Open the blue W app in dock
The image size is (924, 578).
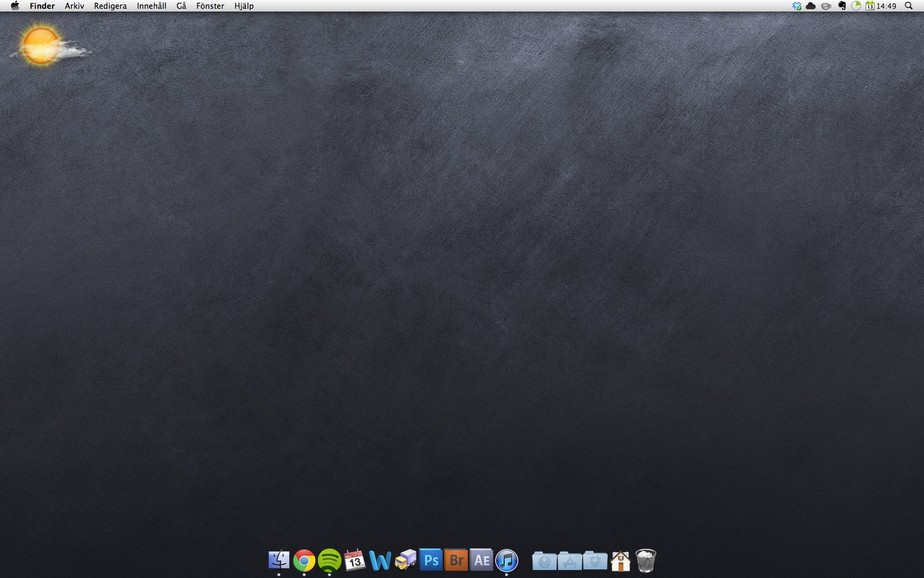pos(380,561)
